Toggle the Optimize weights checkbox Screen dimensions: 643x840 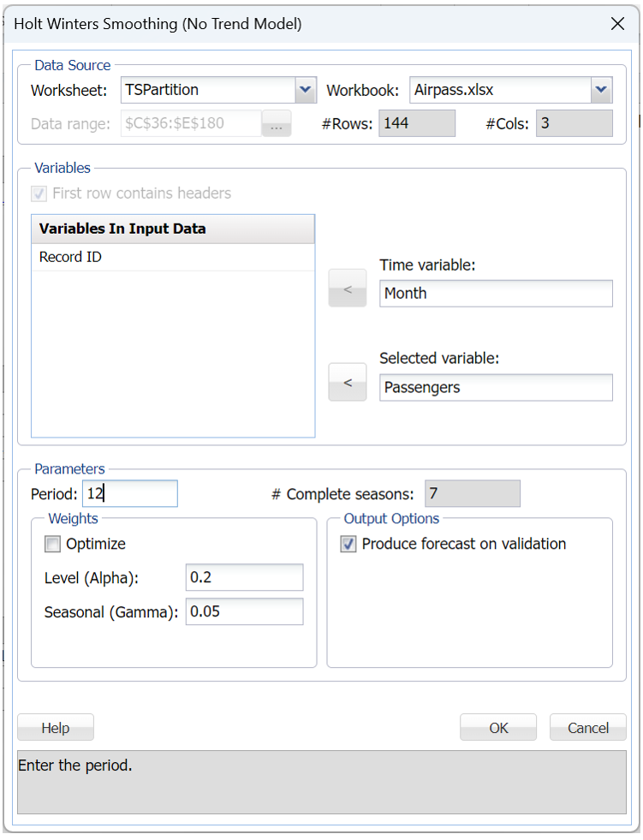53,545
